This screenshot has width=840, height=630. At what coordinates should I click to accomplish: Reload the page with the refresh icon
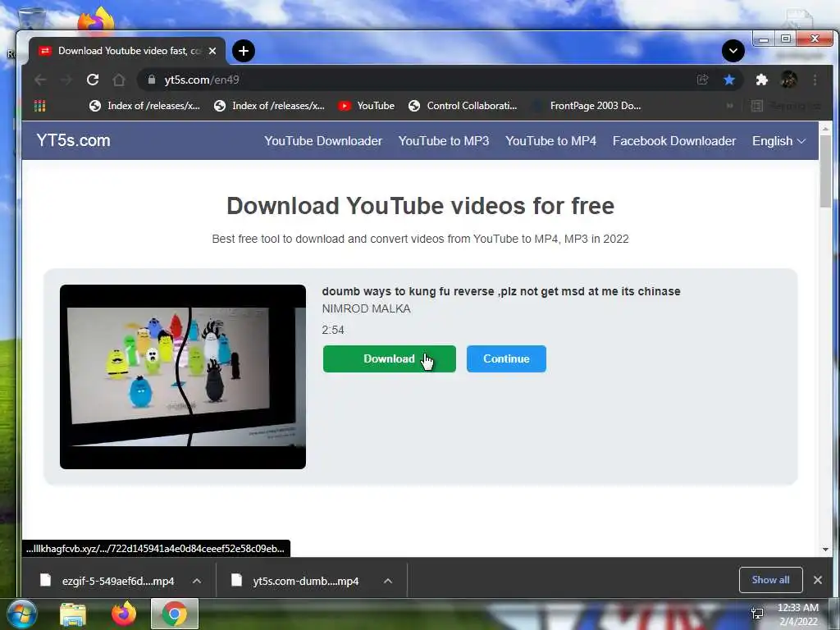click(x=93, y=80)
